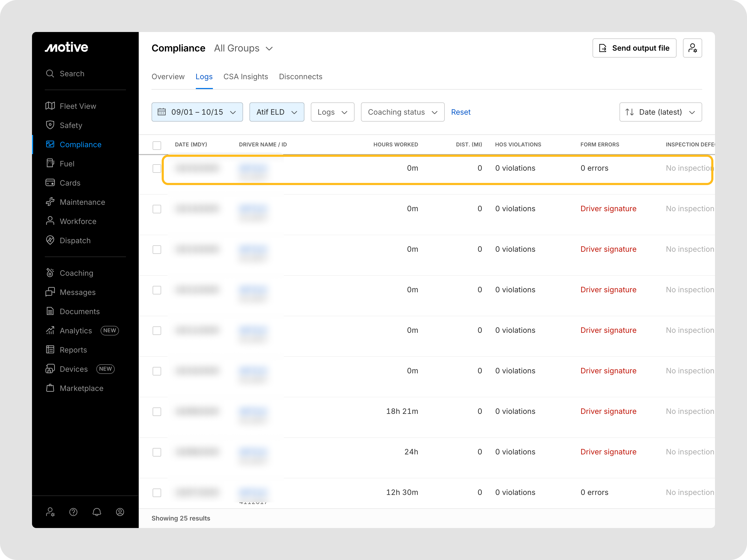Click the Reset filters link
747x560 pixels.
tap(460, 112)
